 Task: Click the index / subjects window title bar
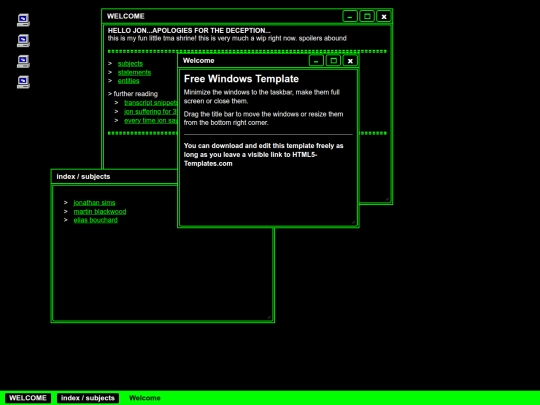115,176
